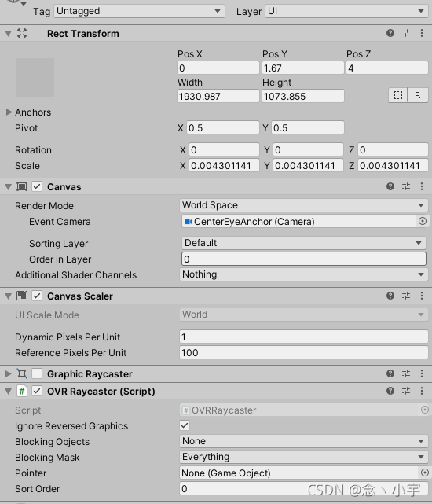Open Blocking Mask dropdown showing Everything
The width and height of the screenshot is (432, 504).
pyautogui.click(x=304, y=457)
